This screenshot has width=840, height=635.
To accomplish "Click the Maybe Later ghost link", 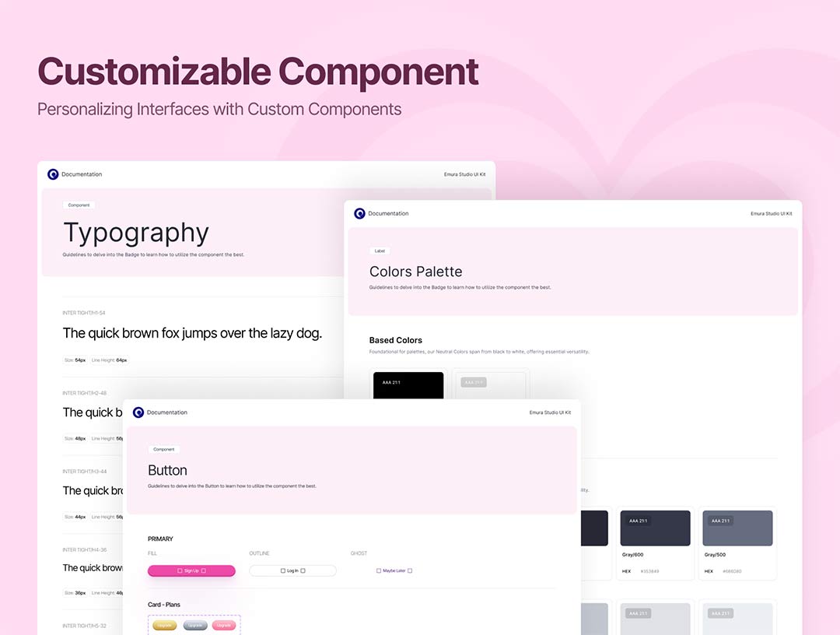I will (394, 570).
